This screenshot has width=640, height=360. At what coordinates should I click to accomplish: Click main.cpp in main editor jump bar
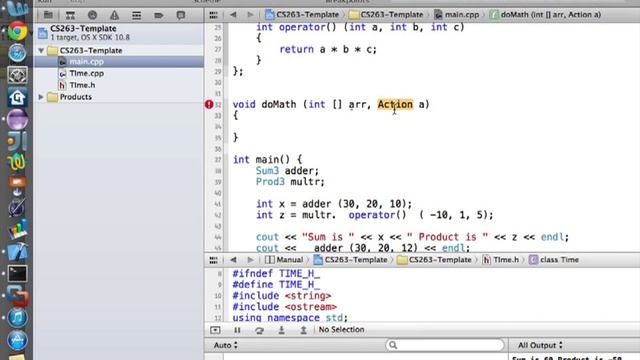pyautogui.click(x=457, y=15)
